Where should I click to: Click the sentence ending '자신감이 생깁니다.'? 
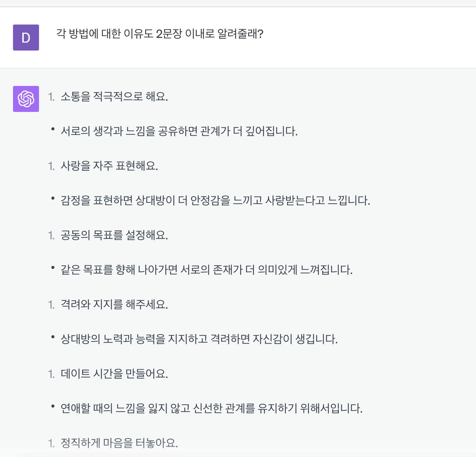(199, 339)
